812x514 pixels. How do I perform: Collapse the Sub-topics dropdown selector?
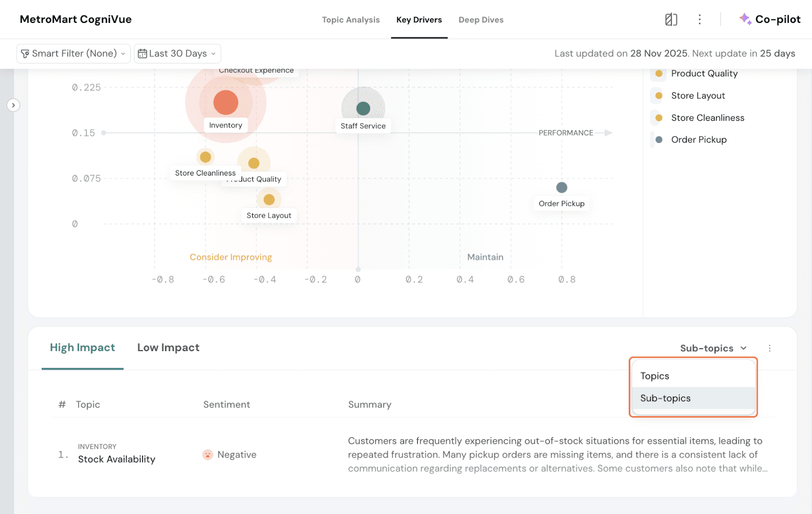[x=713, y=348]
